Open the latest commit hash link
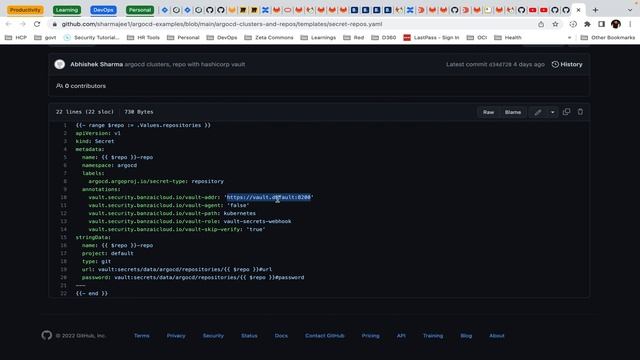This screenshot has height=360, width=640. click(x=500, y=64)
